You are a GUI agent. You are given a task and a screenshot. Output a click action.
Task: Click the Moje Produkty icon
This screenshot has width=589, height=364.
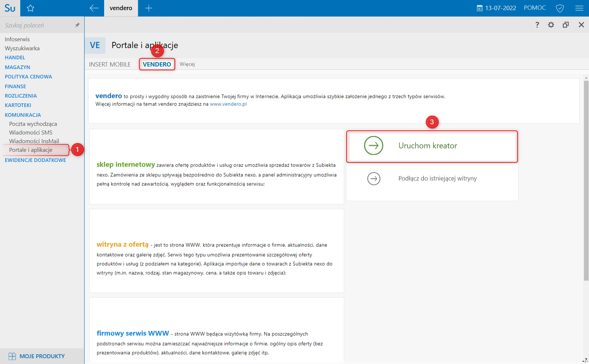tap(12, 356)
